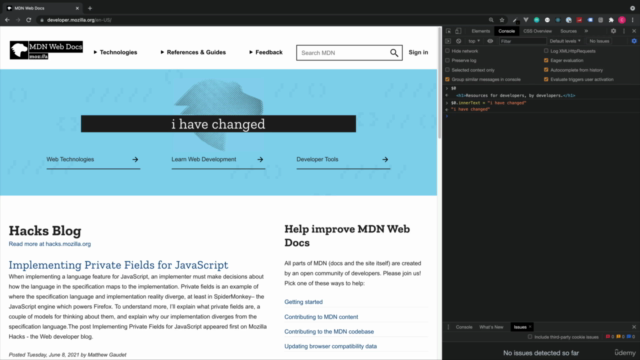Click the Sign in link
The height and width of the screenshot is (360, 640).
click(x=418, y=52)
